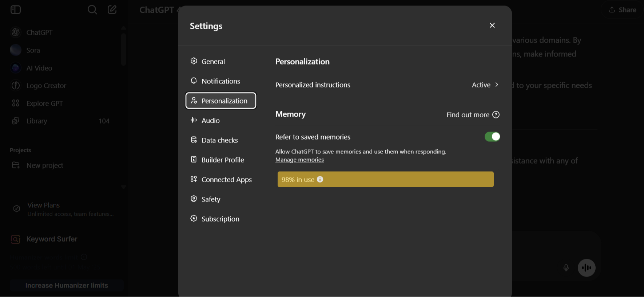Select the Safety shield icon

pyautogui.click(x=194, y=199)
